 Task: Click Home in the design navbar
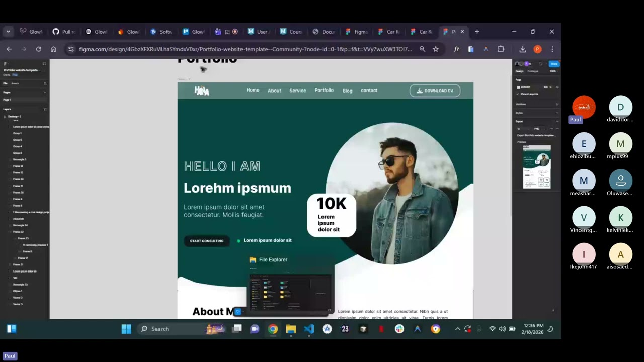coord(253,90)
